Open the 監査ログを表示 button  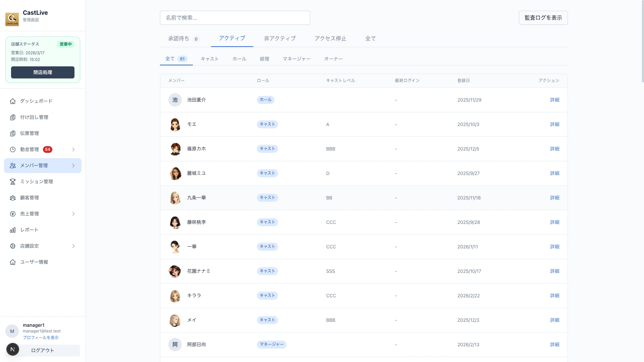[543, 18]
